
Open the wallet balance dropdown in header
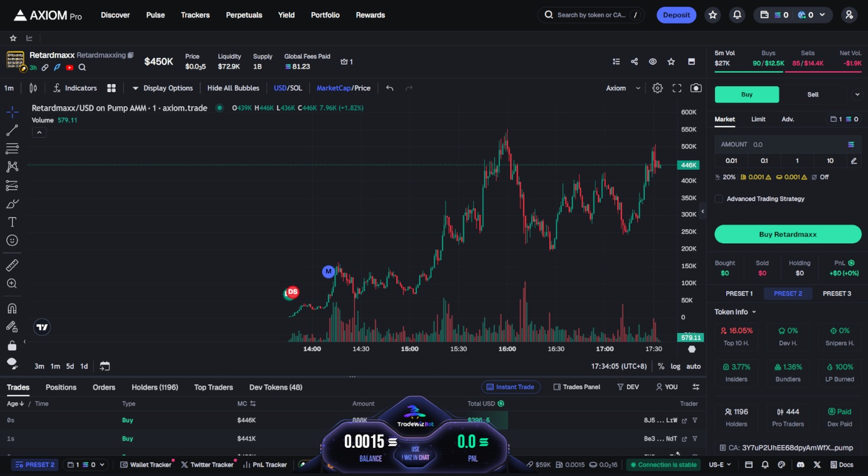793,15
